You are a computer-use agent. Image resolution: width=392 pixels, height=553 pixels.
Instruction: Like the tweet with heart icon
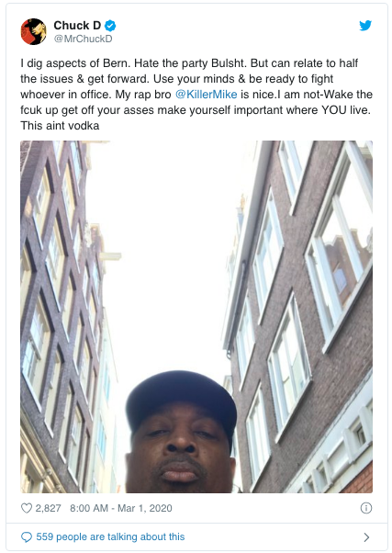(27, 508)
